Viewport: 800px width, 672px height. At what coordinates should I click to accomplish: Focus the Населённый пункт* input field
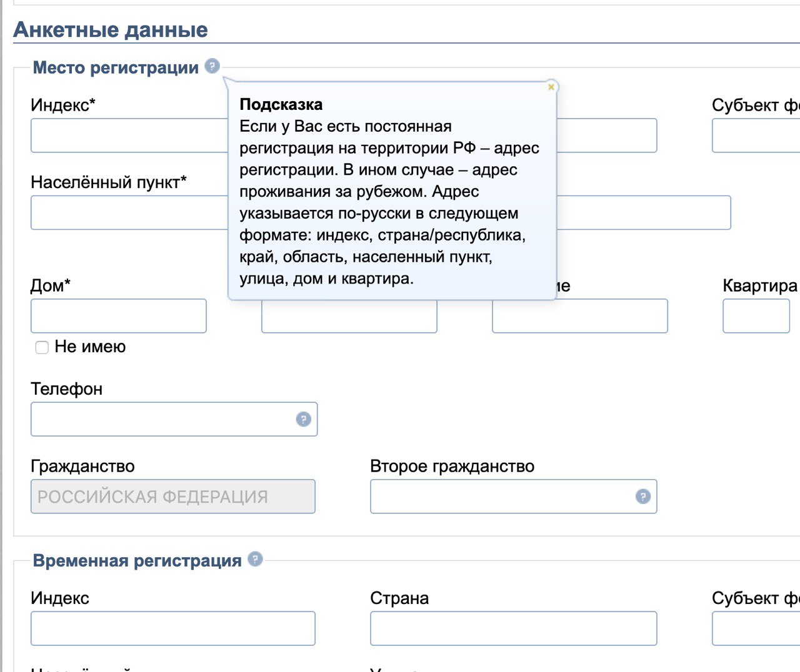click(x=129, y=212)
